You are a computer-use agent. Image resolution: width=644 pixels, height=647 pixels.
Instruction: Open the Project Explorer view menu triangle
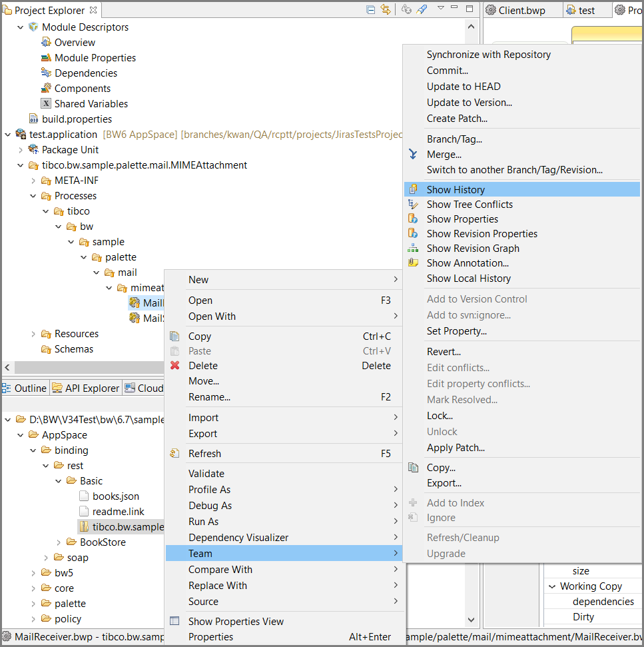441,8
